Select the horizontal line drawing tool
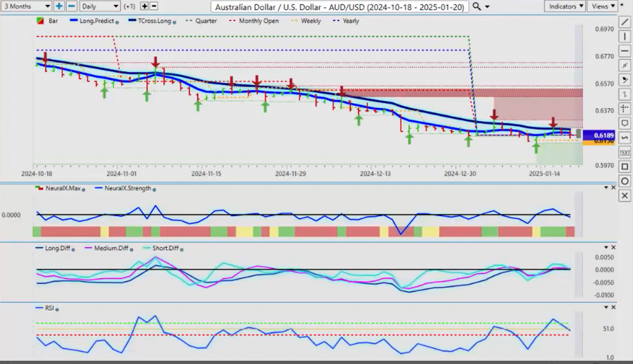633x364 pixels. pyautogui.click(x=624, y=51)
